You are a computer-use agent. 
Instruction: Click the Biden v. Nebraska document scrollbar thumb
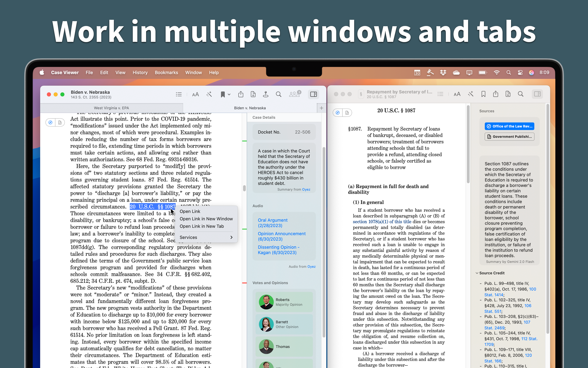point(244,188)
